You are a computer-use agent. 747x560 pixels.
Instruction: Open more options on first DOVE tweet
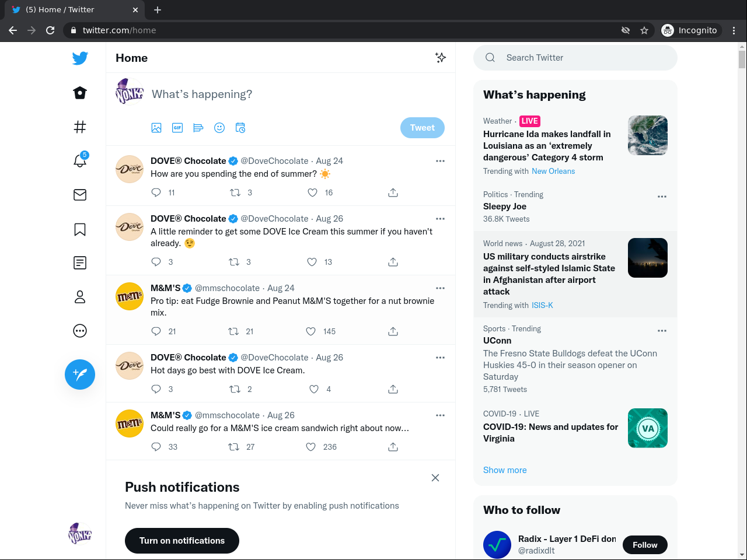point(440,161)
